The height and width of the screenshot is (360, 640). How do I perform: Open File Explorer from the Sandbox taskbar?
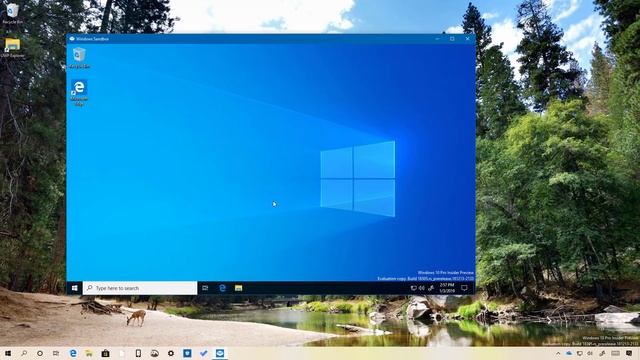tap(238, 288)
